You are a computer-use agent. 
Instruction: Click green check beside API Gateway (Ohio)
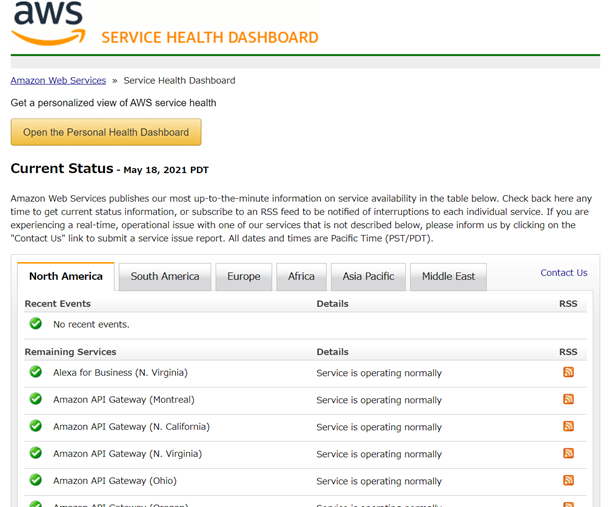tap(36, 479)
